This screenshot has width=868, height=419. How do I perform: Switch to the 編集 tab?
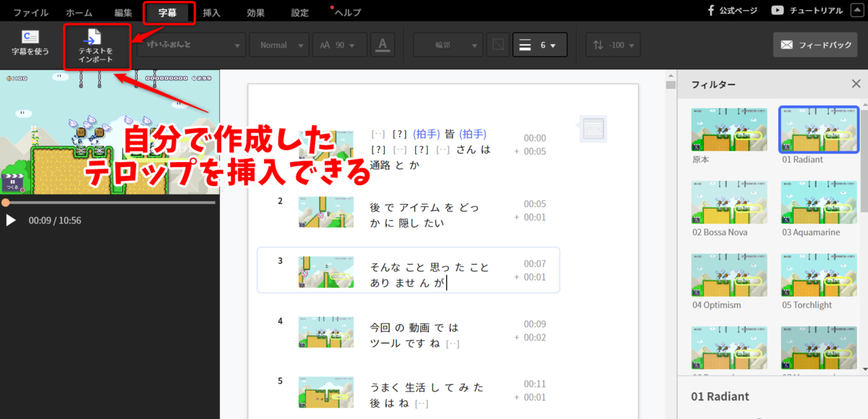(124, 12)
